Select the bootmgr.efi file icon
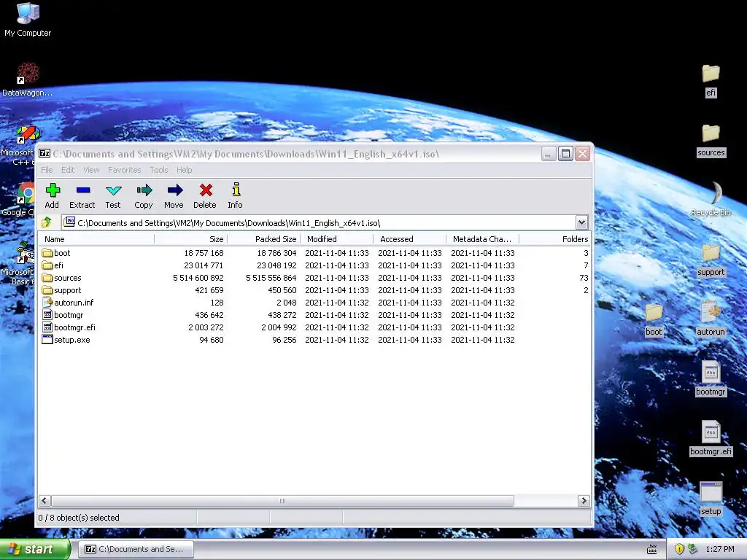This screenshot has height=560, width=747. (47, 327)
